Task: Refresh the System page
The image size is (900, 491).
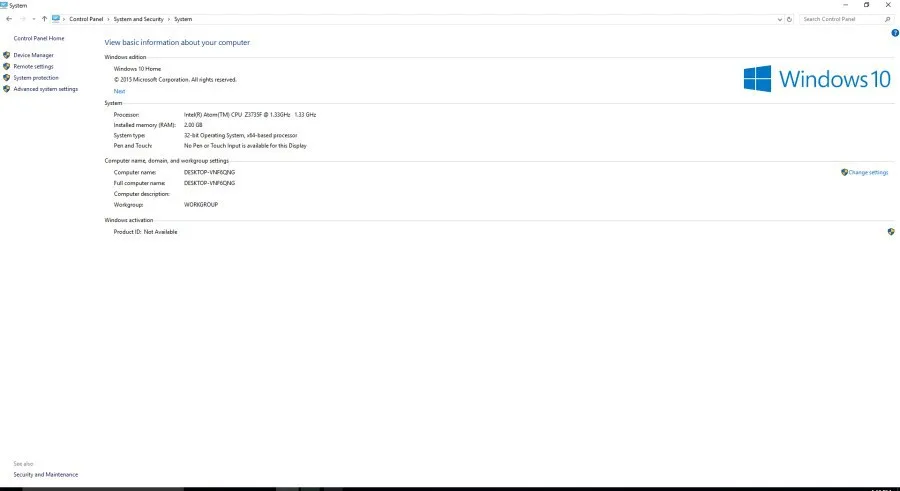Action: coord(789,19)
